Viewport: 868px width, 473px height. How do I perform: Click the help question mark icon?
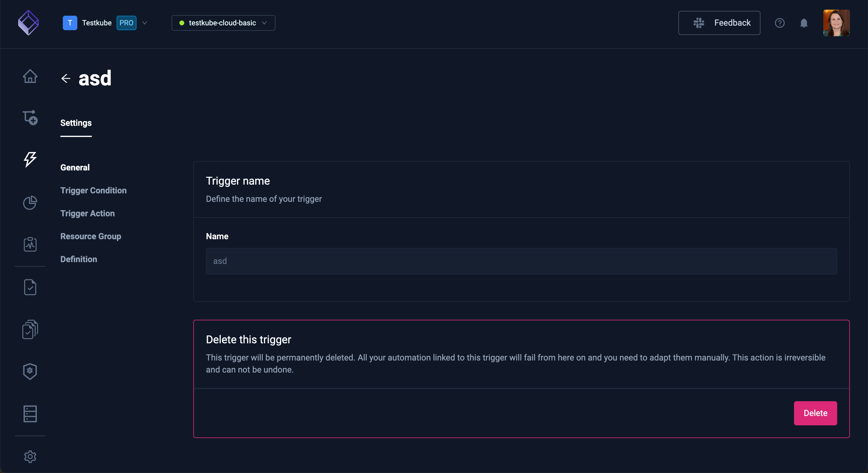click(x=780, y=23)
